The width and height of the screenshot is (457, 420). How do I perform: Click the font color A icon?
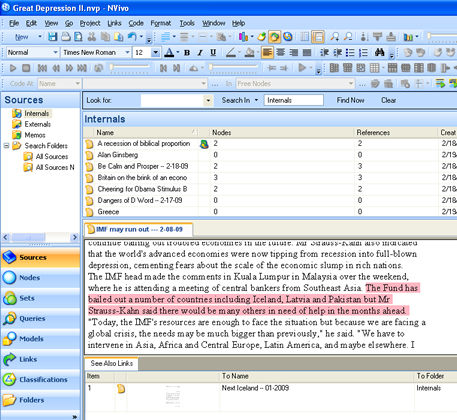pos(169,52)
